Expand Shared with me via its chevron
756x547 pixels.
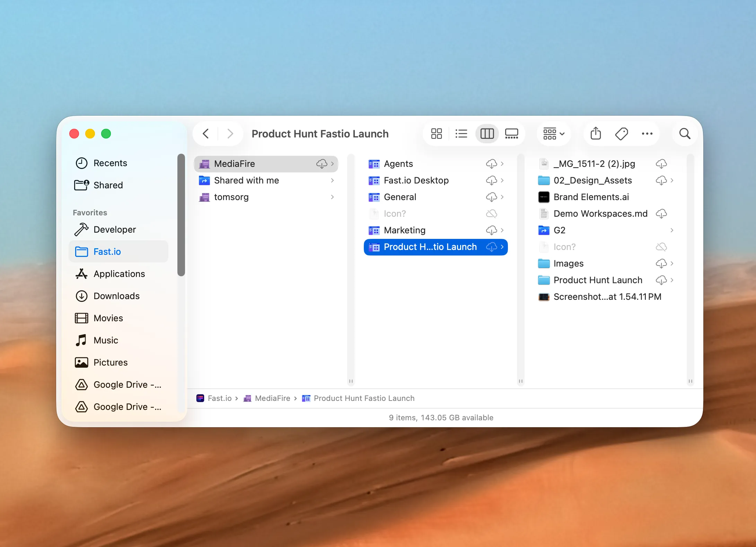(332, 180)
